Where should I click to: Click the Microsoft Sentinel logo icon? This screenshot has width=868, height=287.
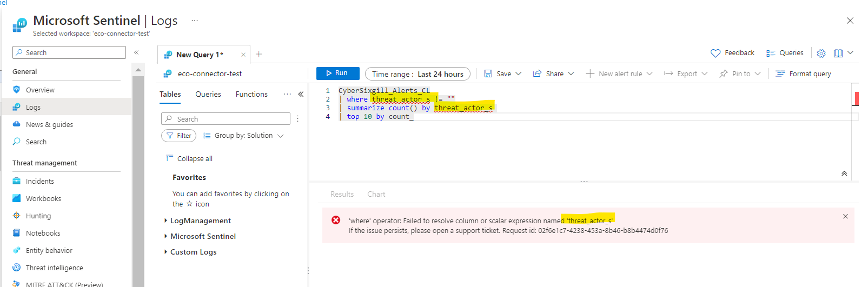tap(19, 24)
